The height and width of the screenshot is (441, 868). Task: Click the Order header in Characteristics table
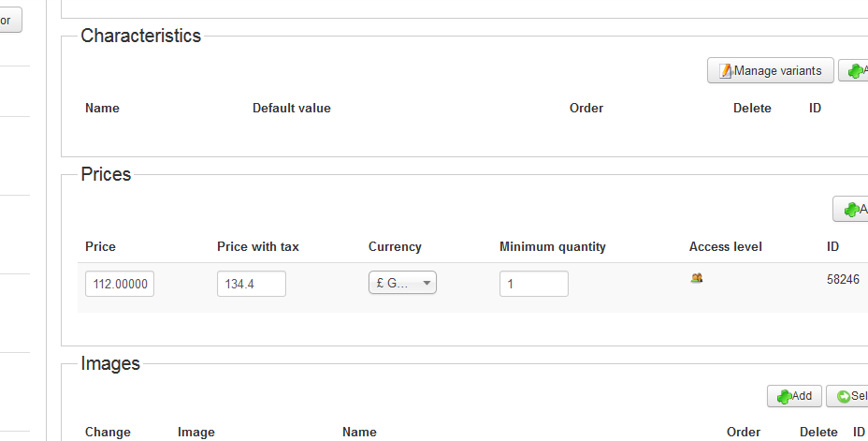pos(586,108)
